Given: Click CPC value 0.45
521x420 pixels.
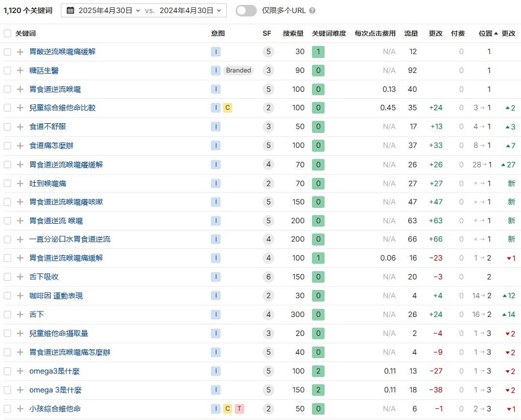Looking at the screenshot, I should (388, 108).
